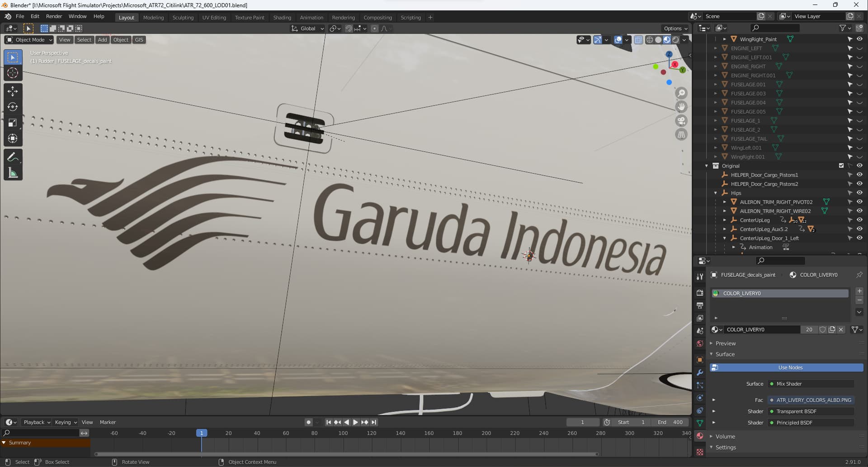Viewport: 868px width, 467px height.
Task: Expand FUSELAGE_TAIL in the outliner
Action: coord(716,139)
